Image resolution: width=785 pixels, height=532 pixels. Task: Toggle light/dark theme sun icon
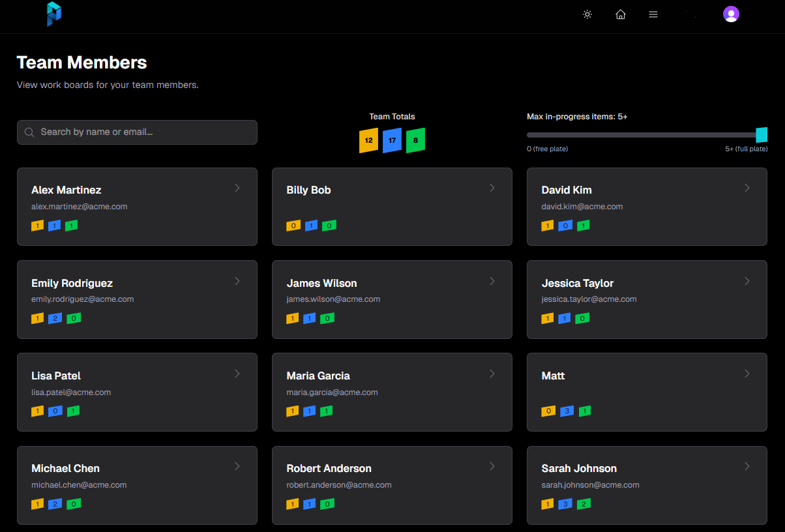[587, 14]
